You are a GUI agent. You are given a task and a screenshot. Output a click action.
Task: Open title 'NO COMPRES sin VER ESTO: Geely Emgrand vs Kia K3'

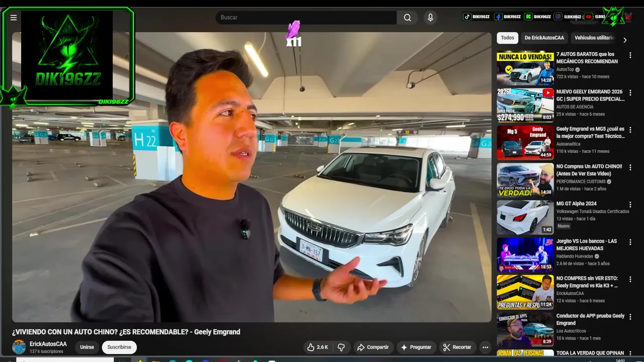coord(587,282)
